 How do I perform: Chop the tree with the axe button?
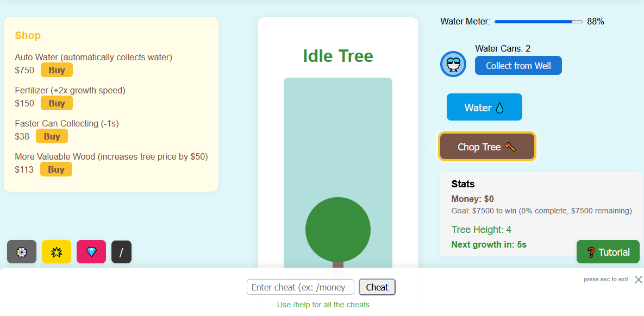(487, 147)
